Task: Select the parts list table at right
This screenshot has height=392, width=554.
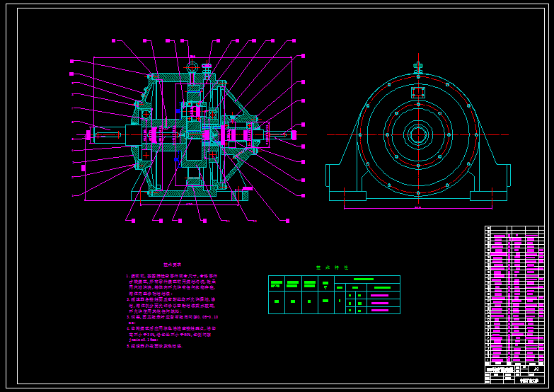Action: point(514,296)
